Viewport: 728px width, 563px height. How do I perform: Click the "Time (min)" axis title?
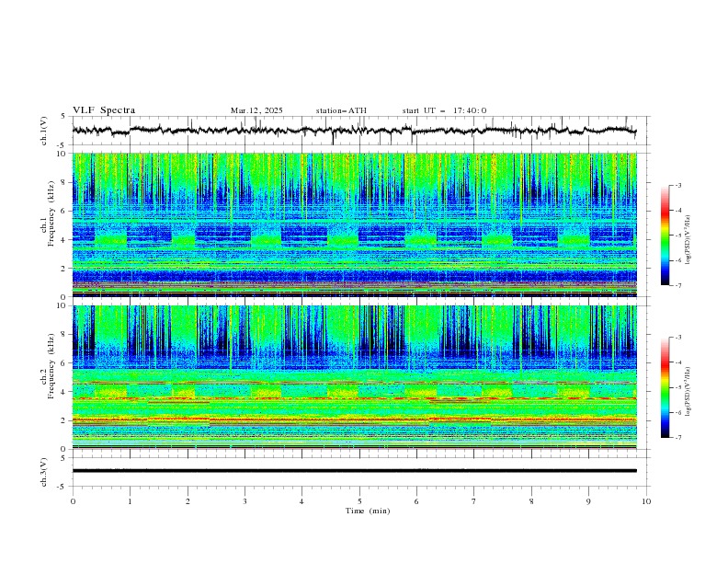pos(368,511)
